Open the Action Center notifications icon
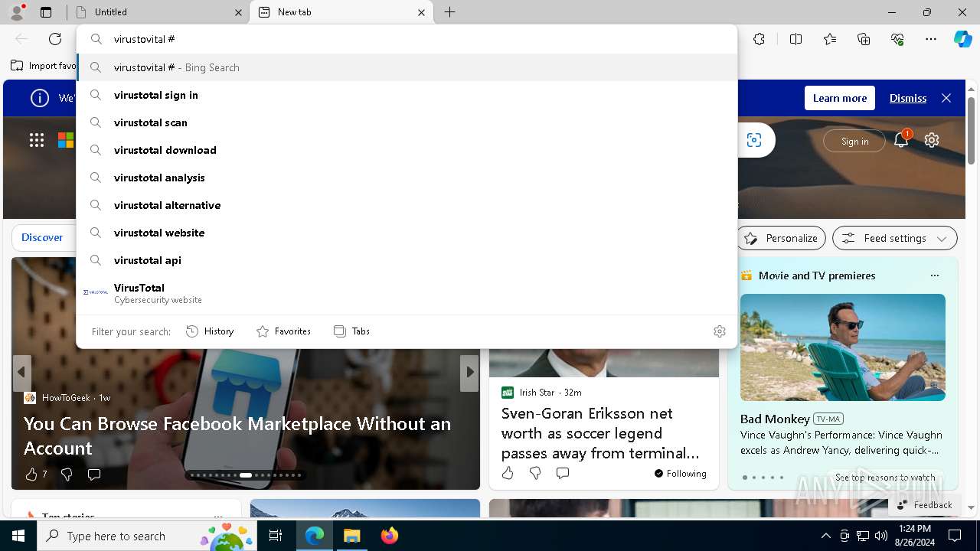The width and height of the screenshot is (980, 551). 955,536
